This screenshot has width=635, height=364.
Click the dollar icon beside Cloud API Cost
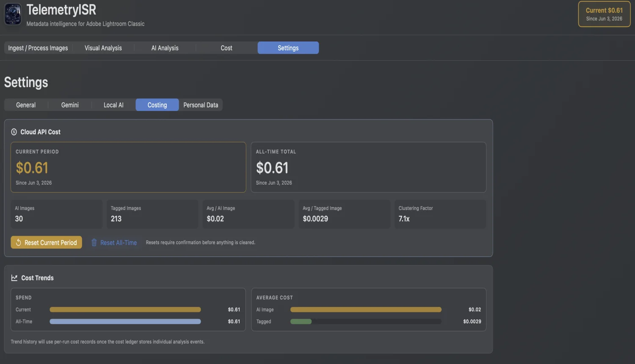pos(14,132)
